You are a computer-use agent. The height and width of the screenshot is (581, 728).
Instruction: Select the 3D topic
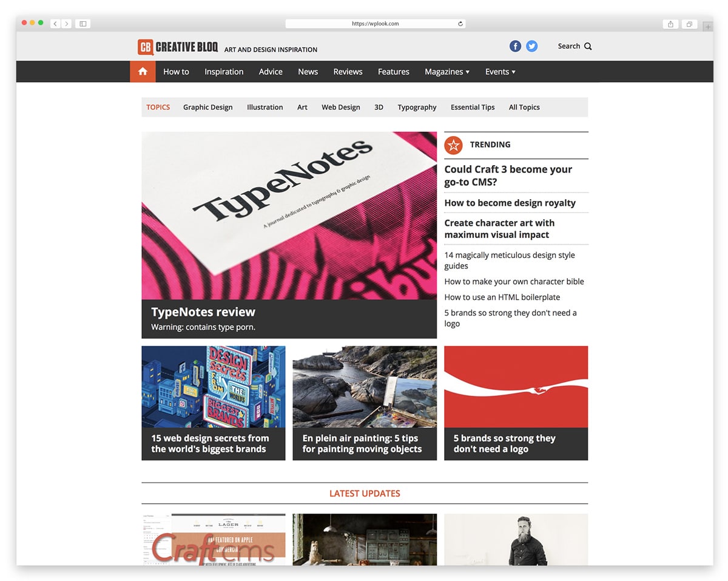379,107
